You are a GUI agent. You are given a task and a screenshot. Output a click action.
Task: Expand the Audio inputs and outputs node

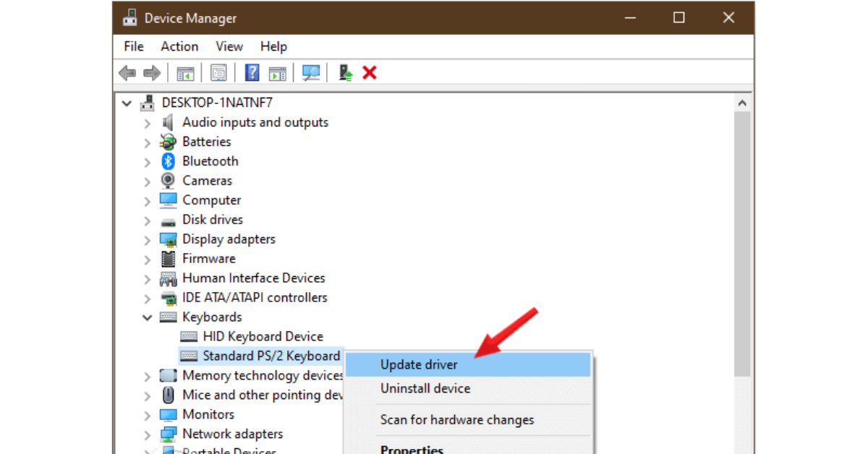tap(148, 123)
